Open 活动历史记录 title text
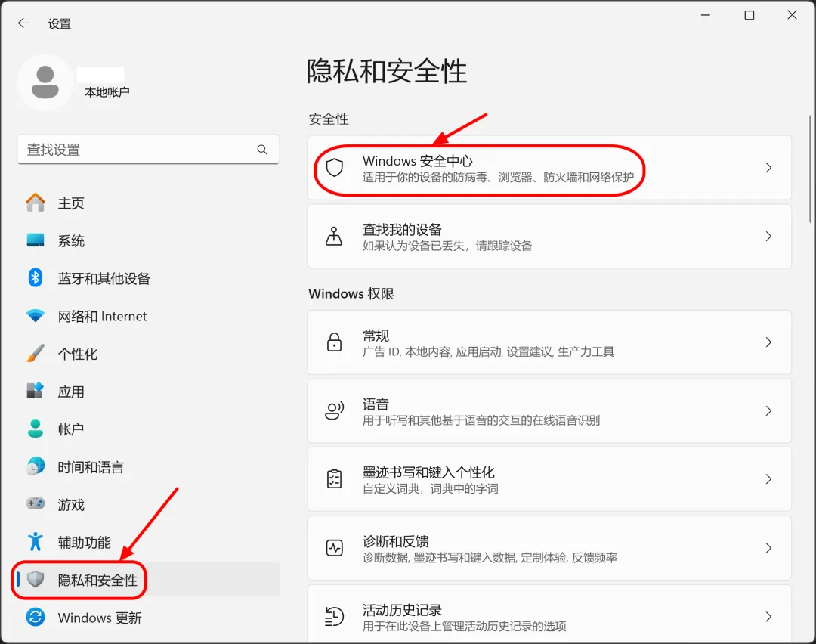This screenshot has height=644, width=816. coord(402,610)
